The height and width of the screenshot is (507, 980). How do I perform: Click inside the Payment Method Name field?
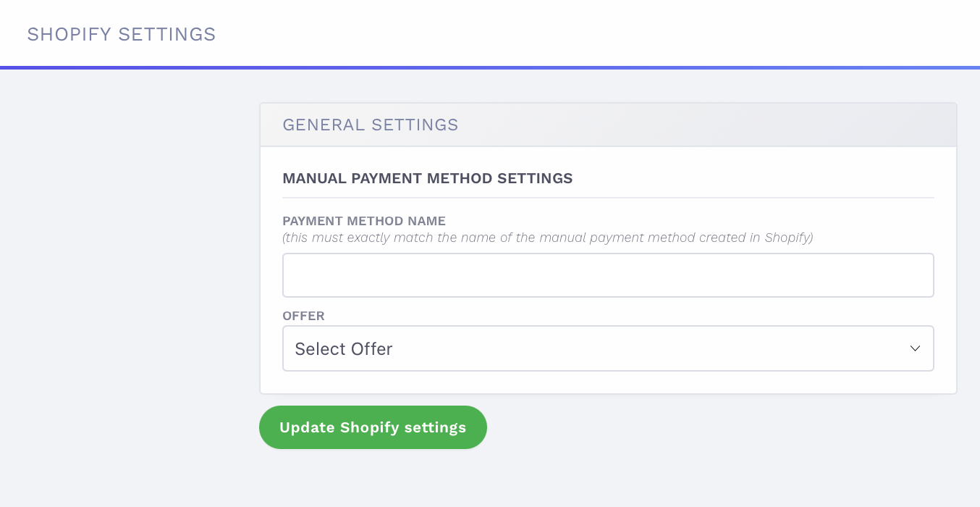tap(608, 275)
